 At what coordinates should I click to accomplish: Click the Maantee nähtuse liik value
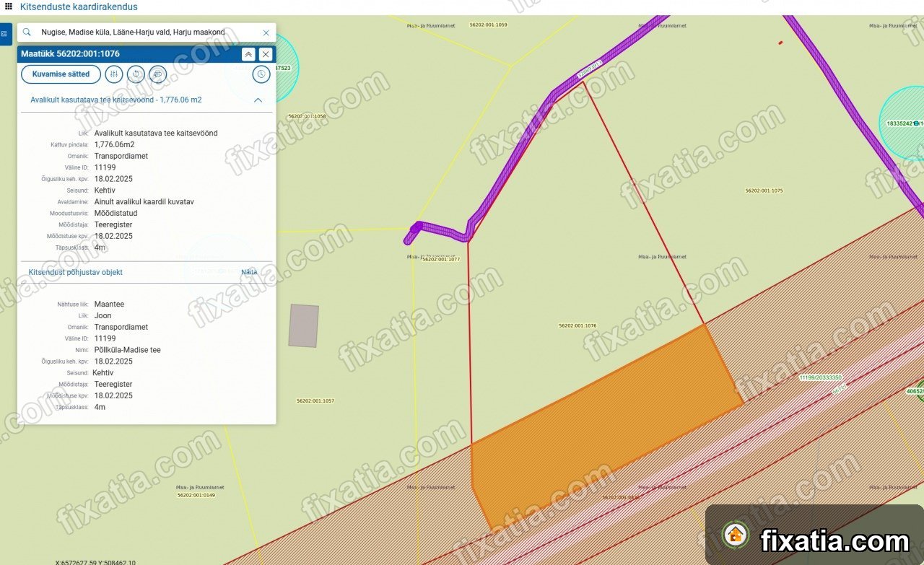[109, 305]
